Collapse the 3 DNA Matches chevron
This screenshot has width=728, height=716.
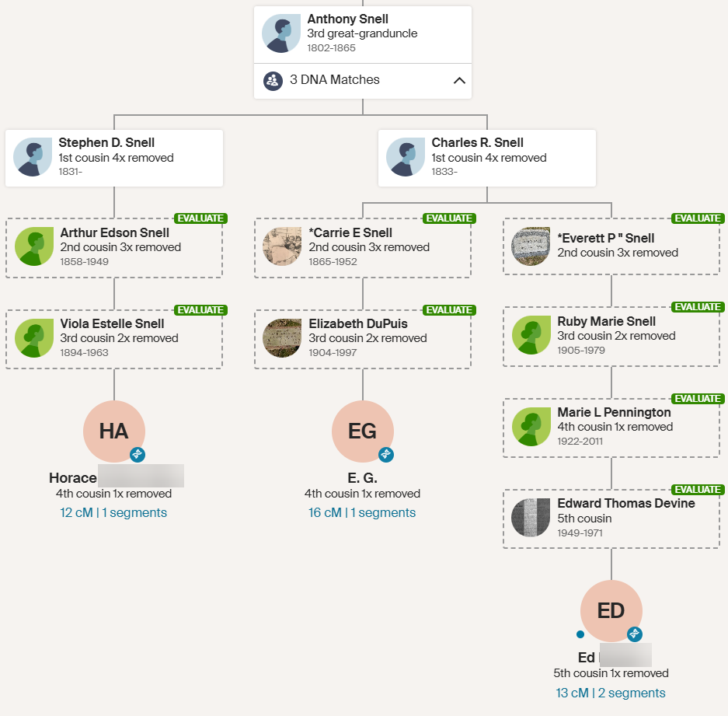tap(459, 80)
